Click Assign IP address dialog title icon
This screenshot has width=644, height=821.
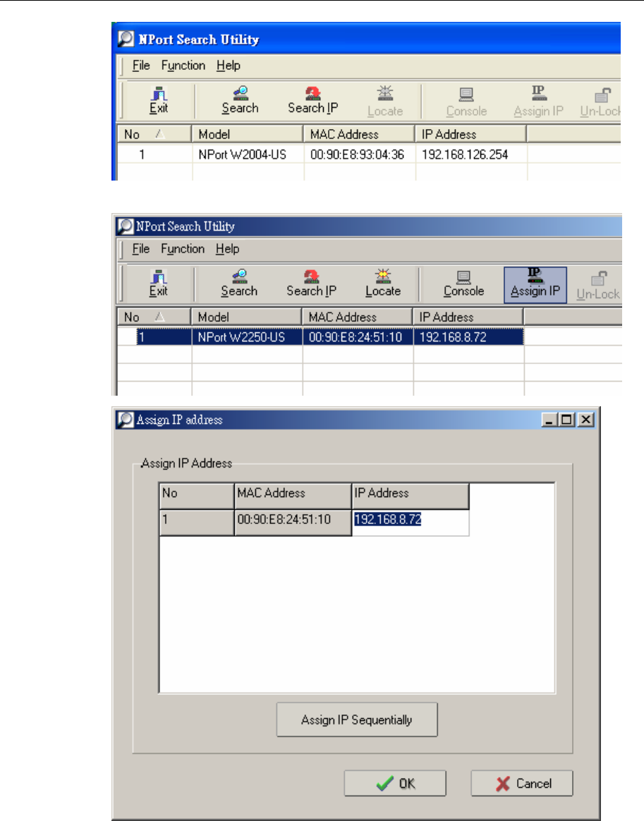tap(125, 420)
